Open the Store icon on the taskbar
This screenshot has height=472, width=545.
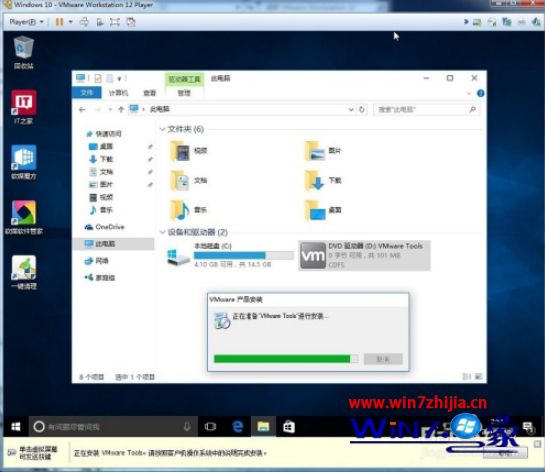(288, 426)
